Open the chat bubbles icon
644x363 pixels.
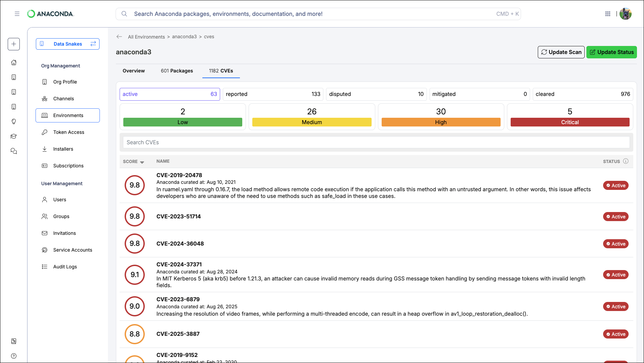click(x=14, y=151)
